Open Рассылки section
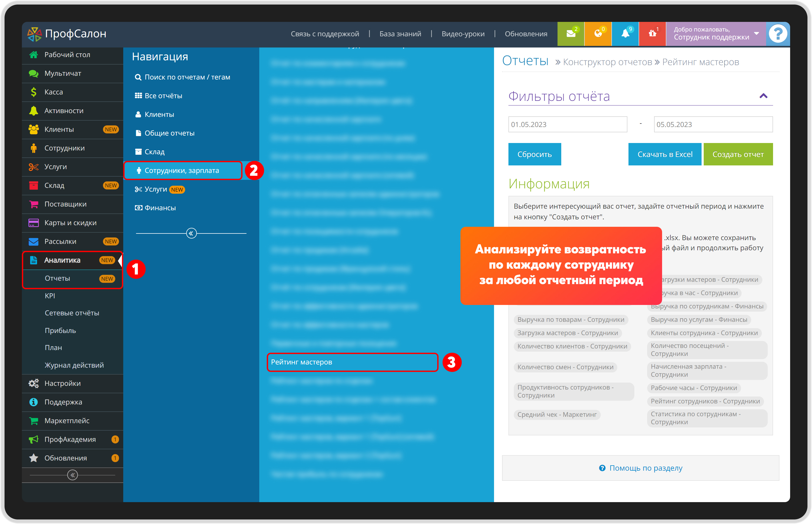The image size is (812, 524). point(73,242)
